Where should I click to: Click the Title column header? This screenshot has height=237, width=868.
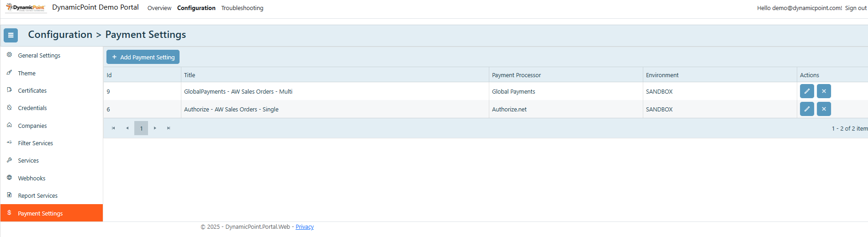[335, 75]
